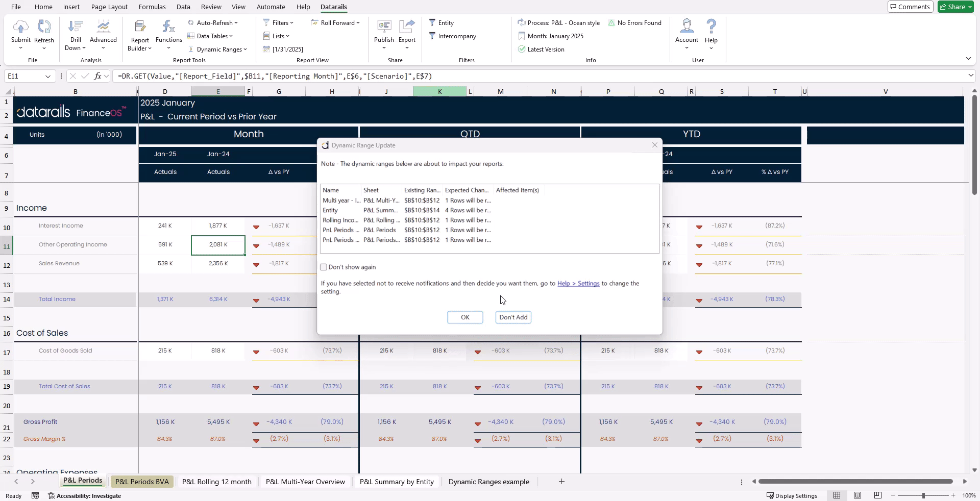Image resolution: width=980 pixels, height=501 pixels.
Task: Switch to the Automate ribbon tab
Action: tap(271, 7)
